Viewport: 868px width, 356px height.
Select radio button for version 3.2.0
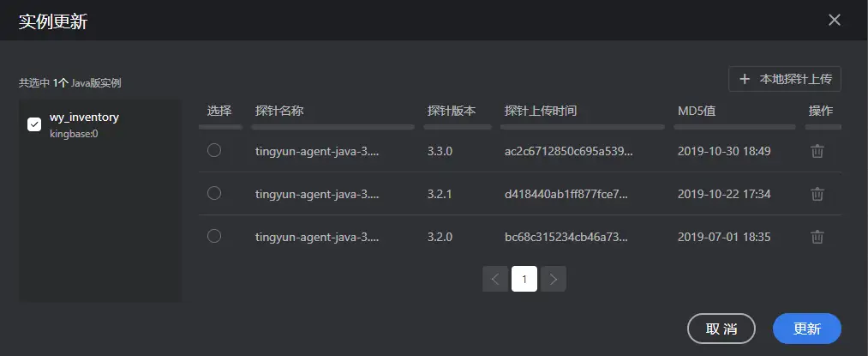click(214, 236)
